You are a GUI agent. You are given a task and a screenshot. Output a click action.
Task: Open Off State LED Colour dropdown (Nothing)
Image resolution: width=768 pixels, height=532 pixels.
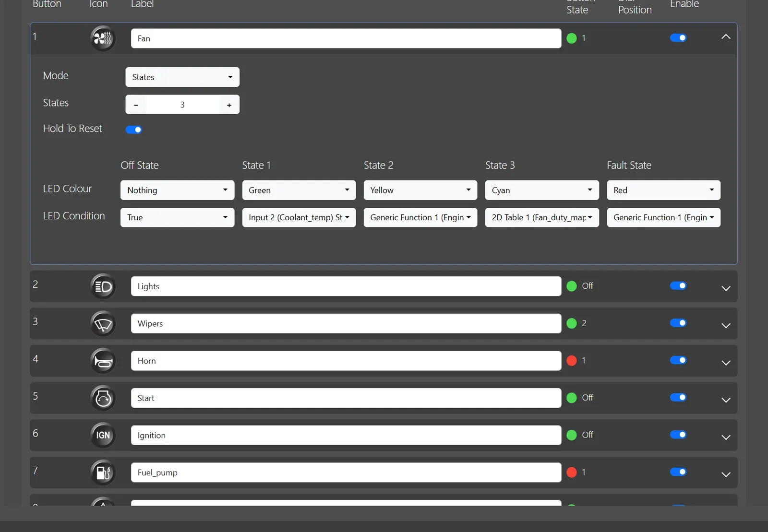click(177, 190)
